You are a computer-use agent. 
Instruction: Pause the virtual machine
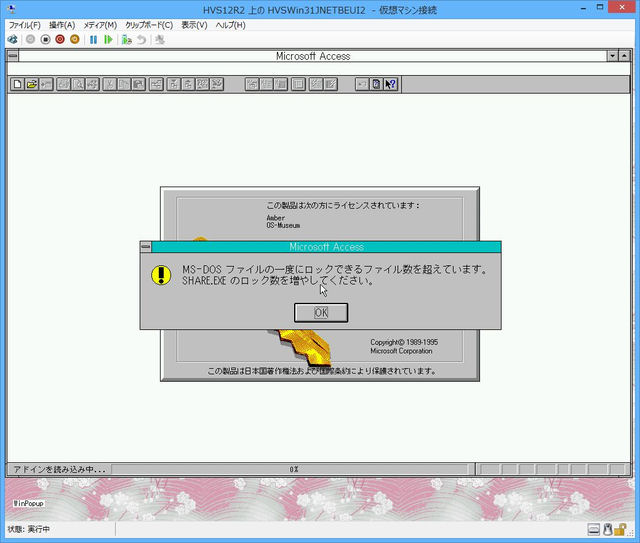point(93,40)
